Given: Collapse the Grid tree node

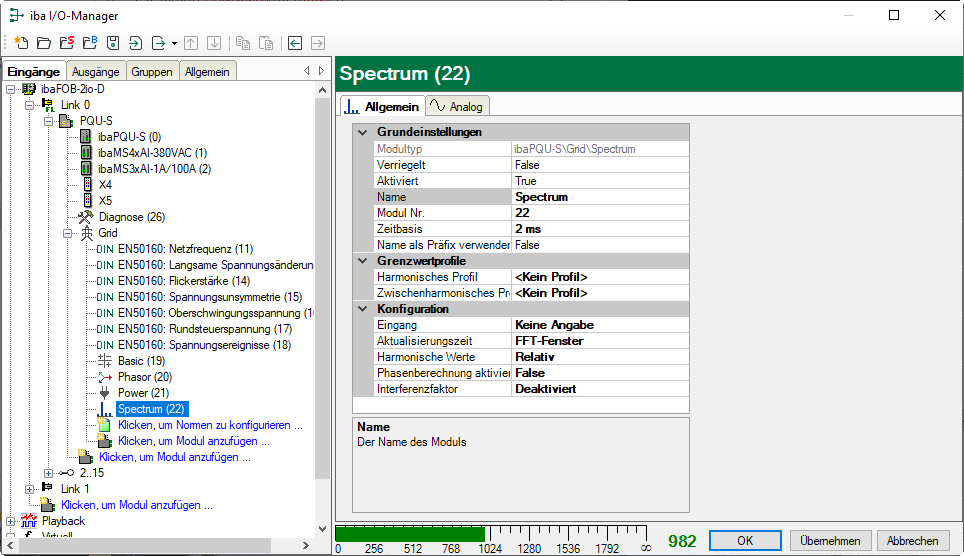Looking at the screenshot, I should coord(68,233).
